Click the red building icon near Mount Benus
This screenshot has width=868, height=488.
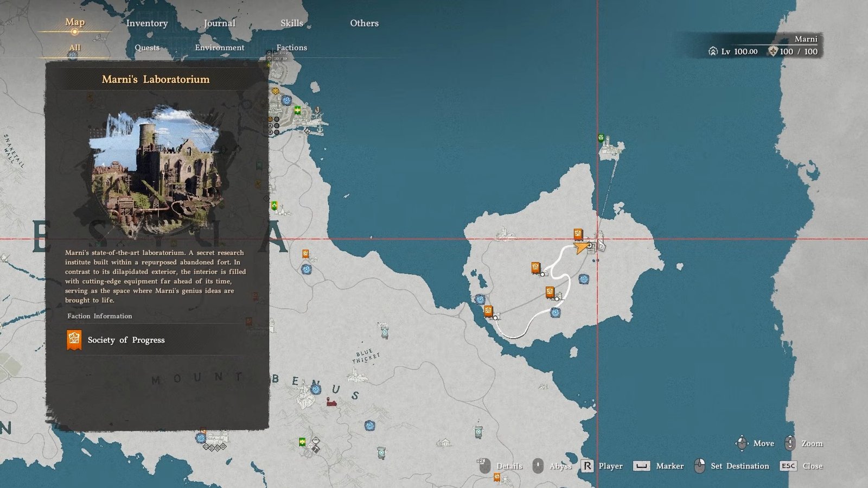(331, 402)
